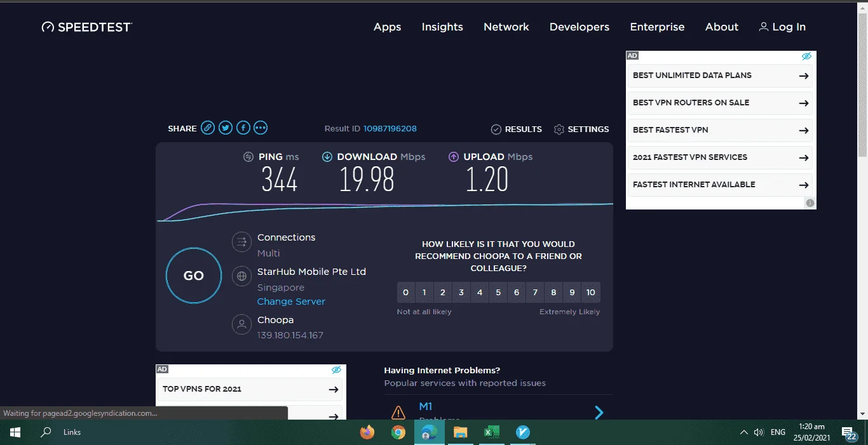Show hidden tray icons chevron

744,432
